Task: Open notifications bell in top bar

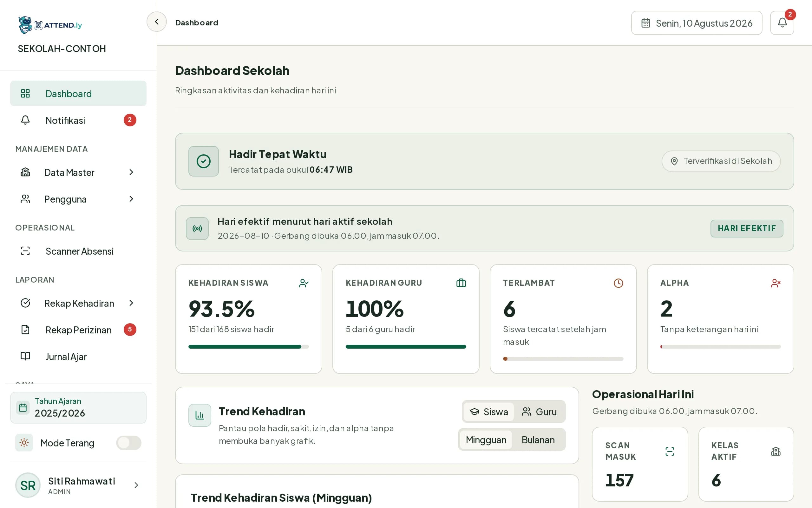Action: point(782,23)
